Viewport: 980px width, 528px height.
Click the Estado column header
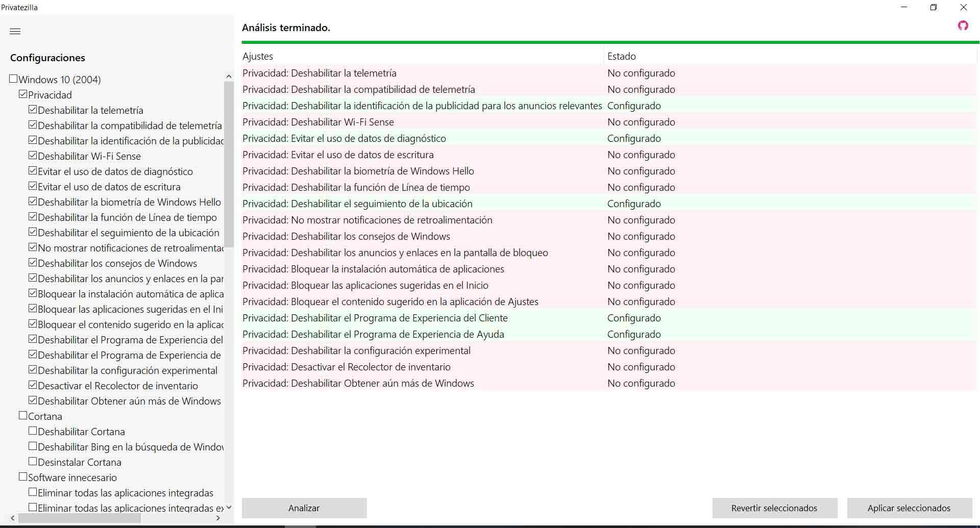[x=791, y=56]
